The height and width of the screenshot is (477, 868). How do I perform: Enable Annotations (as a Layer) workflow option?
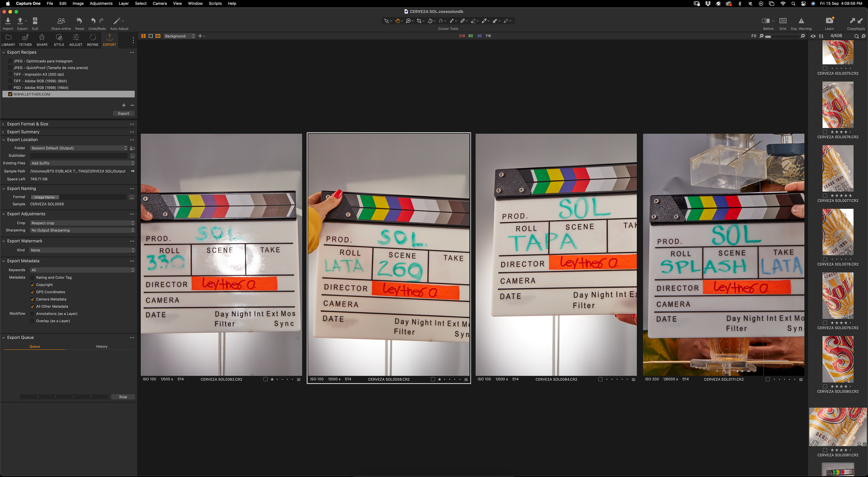(x=32, y=313)
